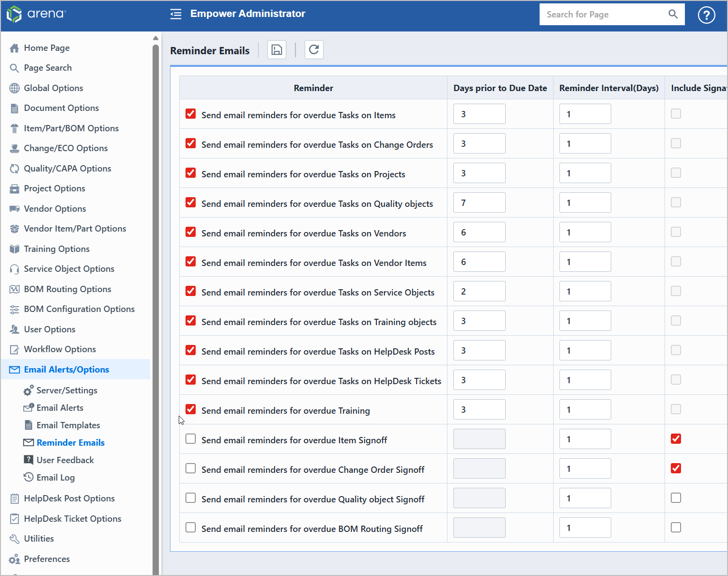Screen dimensions: 728x576
Task: Click the Home Page house icon
Action: click(x=15, y=48)
